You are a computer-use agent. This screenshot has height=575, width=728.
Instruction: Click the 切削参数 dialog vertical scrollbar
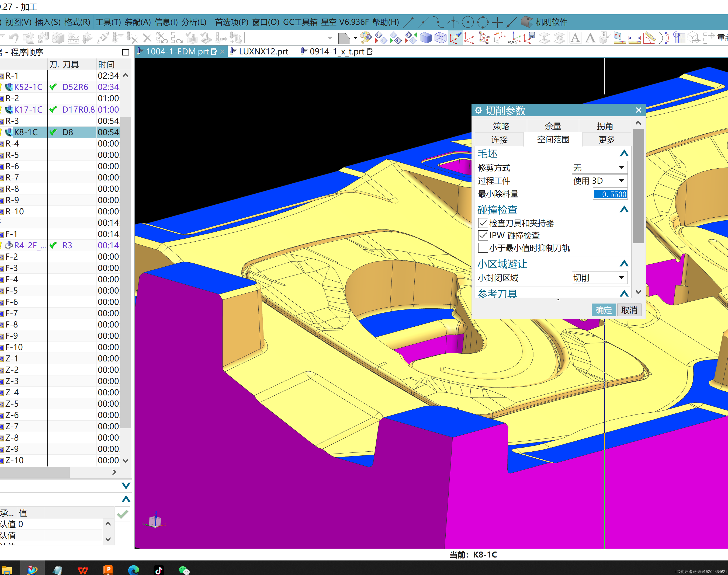[x=638, y=186]
